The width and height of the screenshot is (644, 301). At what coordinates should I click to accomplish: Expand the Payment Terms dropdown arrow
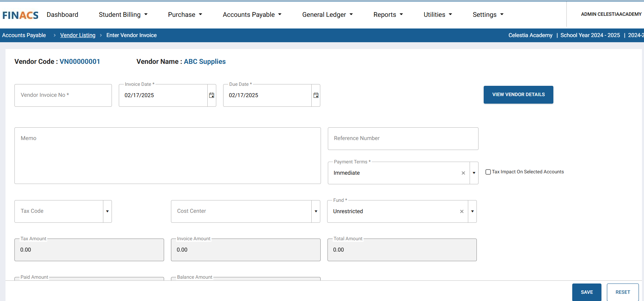pos(474,173)
